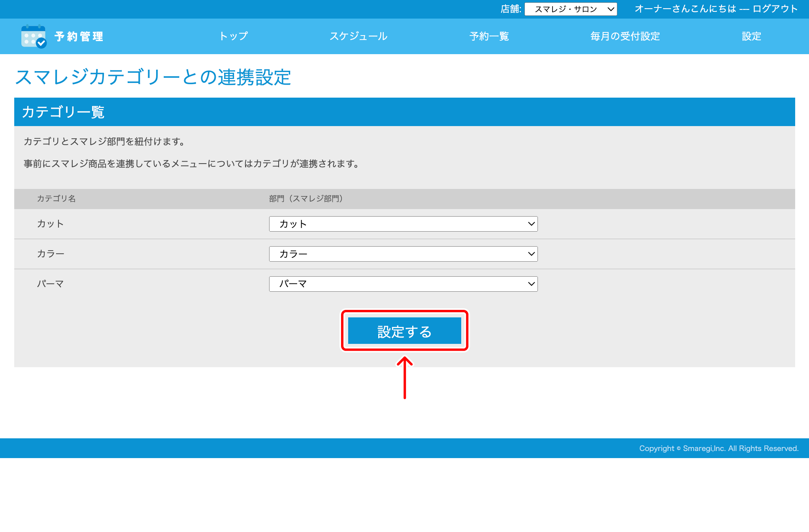This screenshot has width=809, height=532.
Task: Click the 予約管理 logo text
Action: coord(79,37)
